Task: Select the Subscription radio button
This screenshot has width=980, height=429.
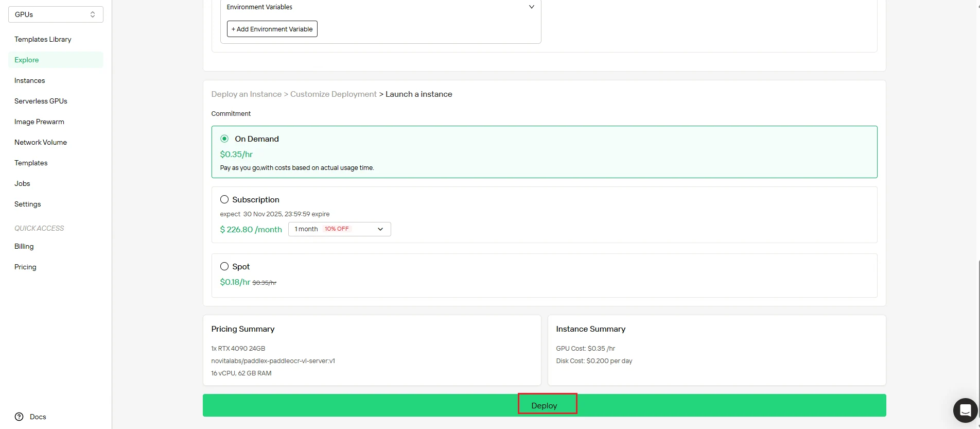Action: point(224,199)
